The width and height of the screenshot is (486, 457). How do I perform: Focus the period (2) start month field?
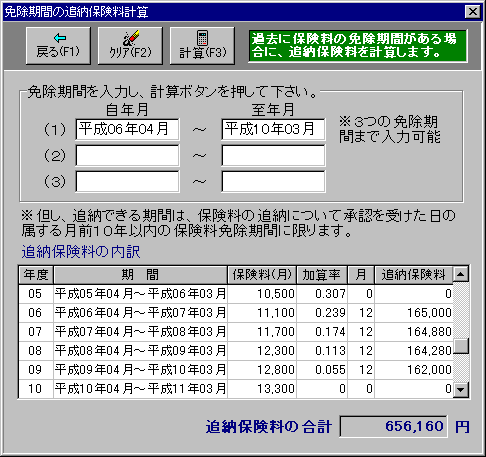pyautogui.click(x=127, y=155)
